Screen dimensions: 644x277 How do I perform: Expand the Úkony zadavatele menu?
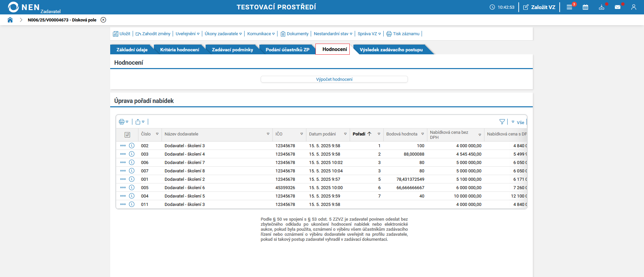click(x=223, y=34)
